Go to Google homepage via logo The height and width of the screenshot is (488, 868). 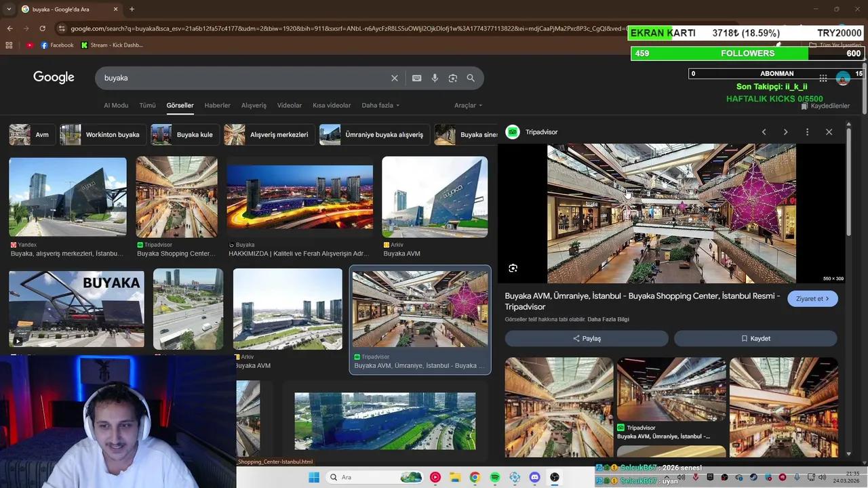coord(54,77)
